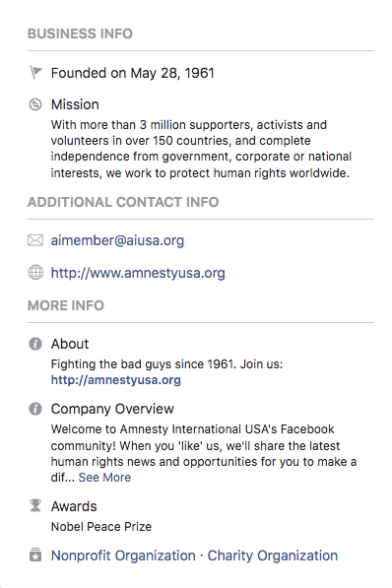Visit http://www.amnestyusa.org website link
This screenshot has width=392, height=588.
point(138,273)
